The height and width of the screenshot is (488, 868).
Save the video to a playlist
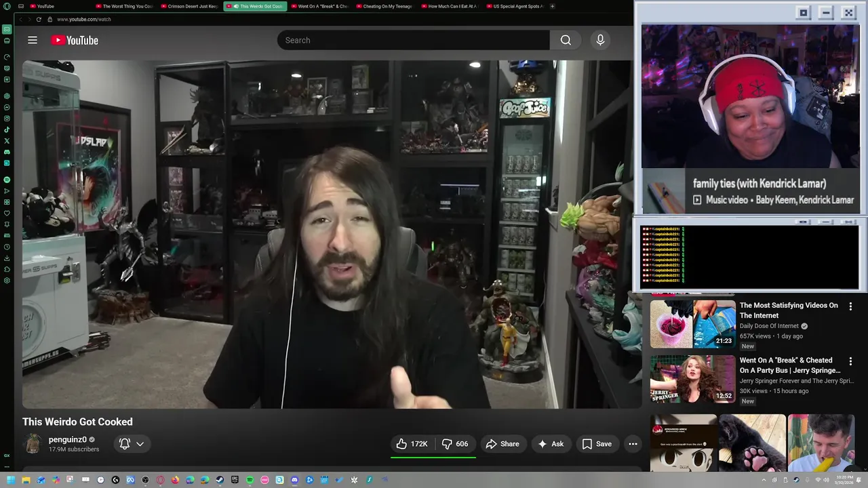(x=597, y=444)
